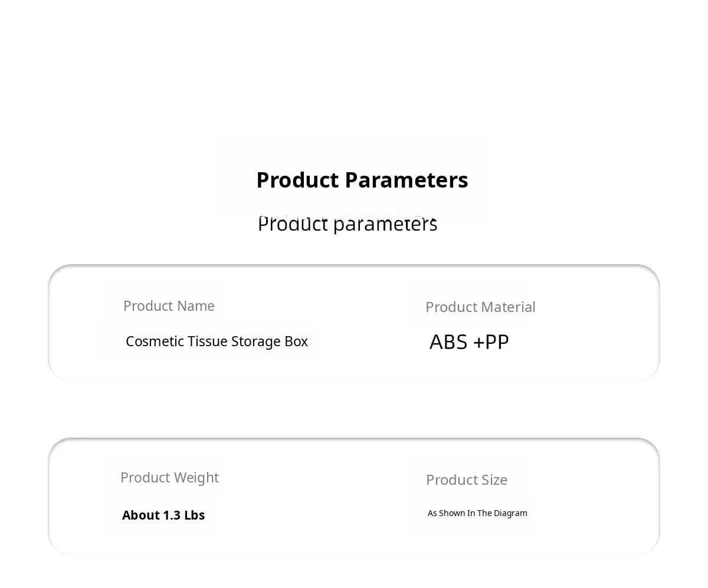The image size is (708, 588).
Task: Select the "Product Material" label
Action: (480, 307)
